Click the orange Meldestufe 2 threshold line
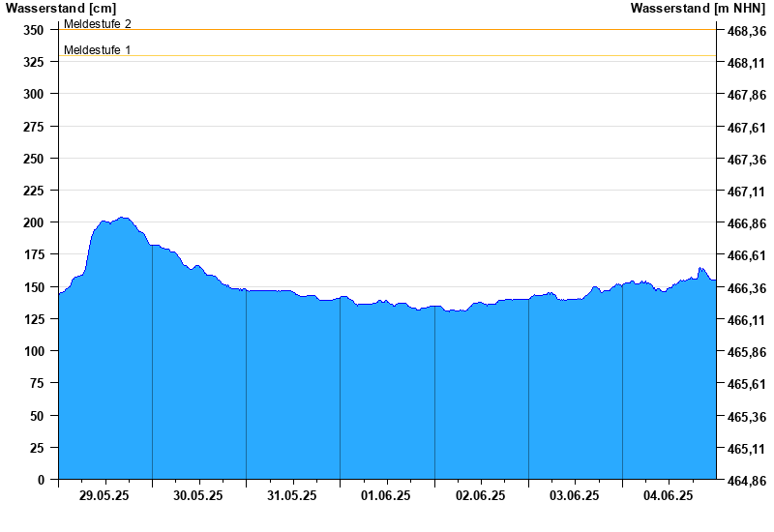774x532 pixels. (388, 30)
